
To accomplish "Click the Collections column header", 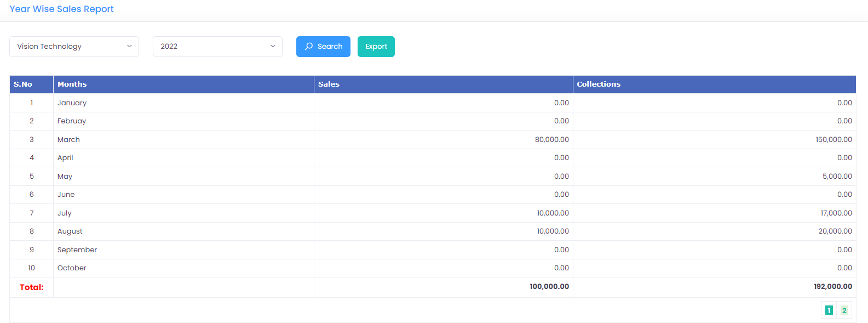I will tap(599, 84).
